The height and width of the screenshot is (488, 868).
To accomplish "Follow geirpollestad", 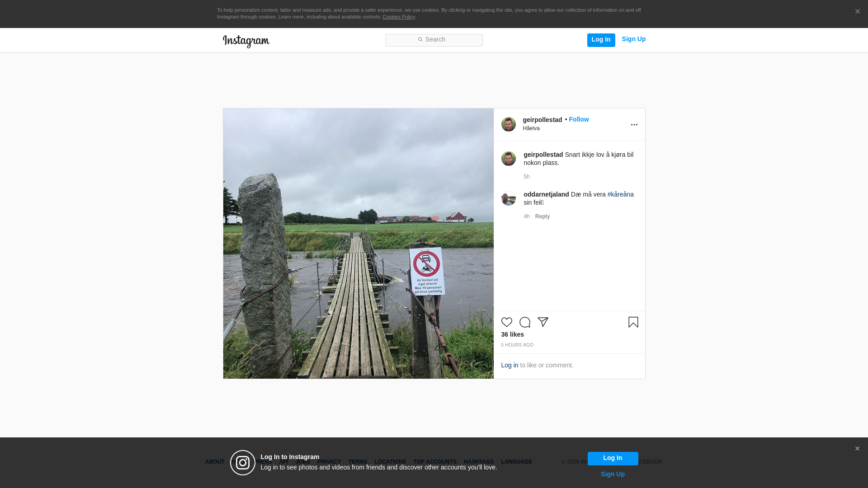I will point(579,119).
